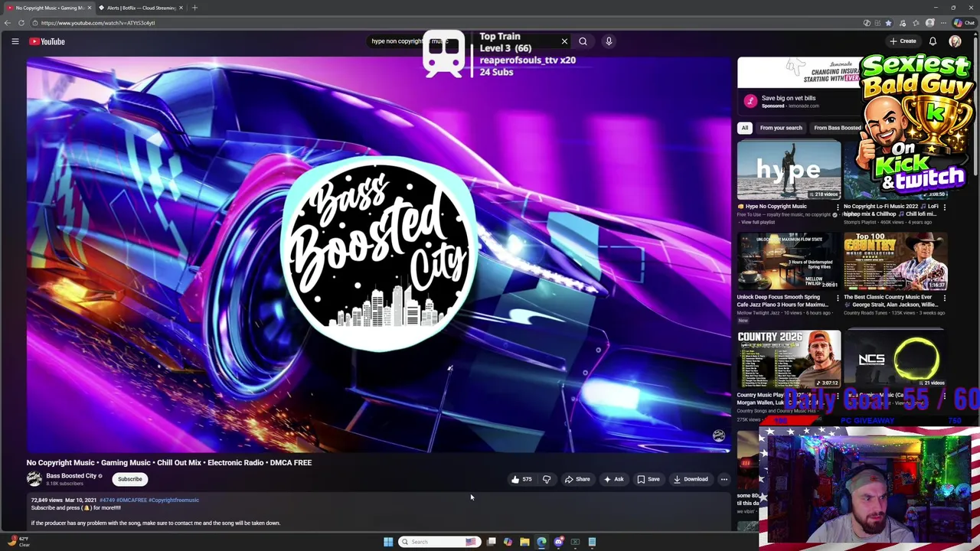Reload the current page
This screenshot has width=980, height=551.
pyautogui.click(x=21, y=23)
